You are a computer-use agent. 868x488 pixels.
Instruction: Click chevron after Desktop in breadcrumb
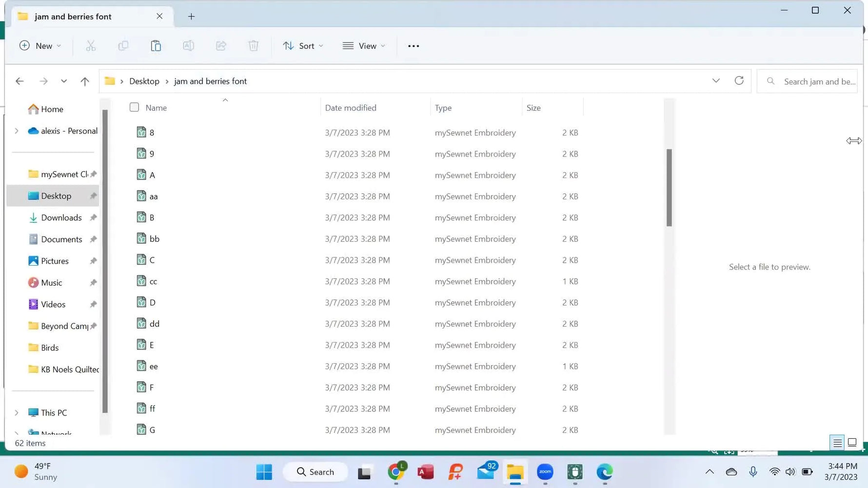[167, 81]
